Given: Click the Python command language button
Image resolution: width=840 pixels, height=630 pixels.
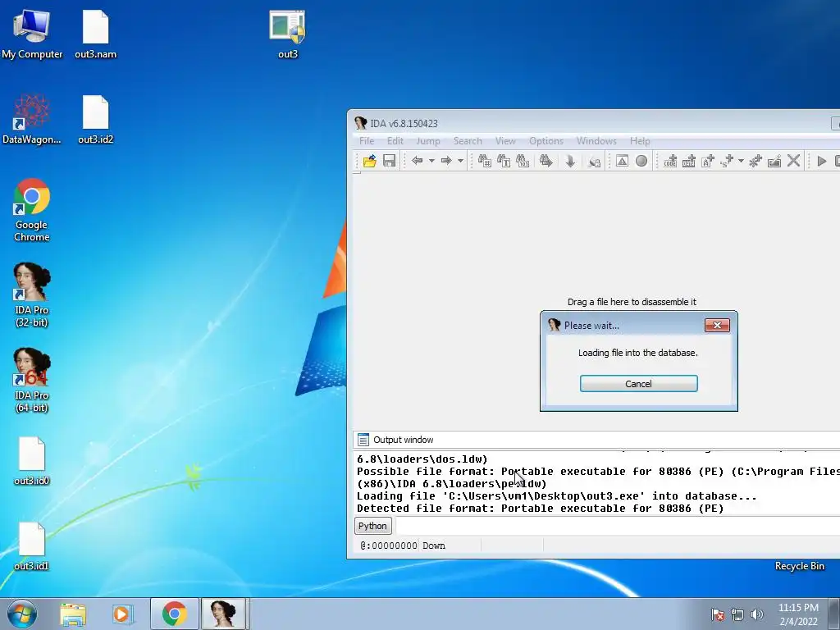Looking at the screenshot, I should (x=373, y=526).
